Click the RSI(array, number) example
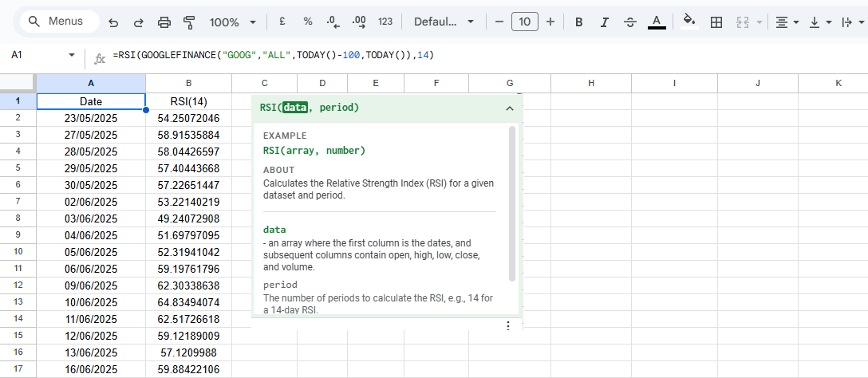The height and width of the screenshot is (378, 868). point(314,151)
